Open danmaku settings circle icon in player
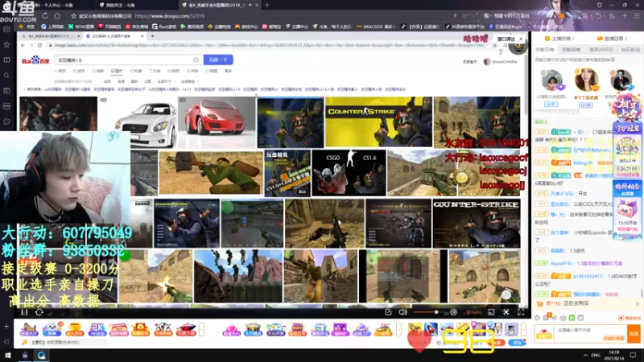This screenshot has width=644, height=362. [453, 312]
